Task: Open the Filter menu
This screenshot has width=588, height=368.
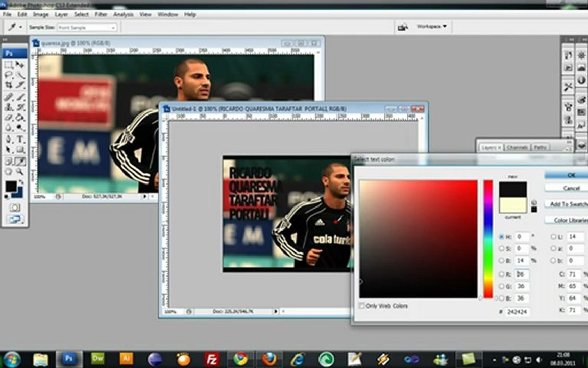Action: click(101, 14)
